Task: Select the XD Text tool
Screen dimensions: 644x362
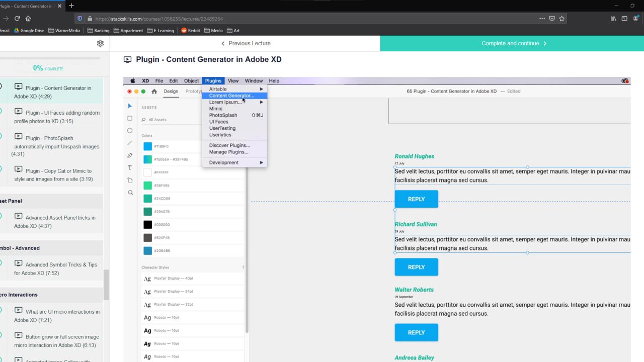Action: click(x=130, y=168)
